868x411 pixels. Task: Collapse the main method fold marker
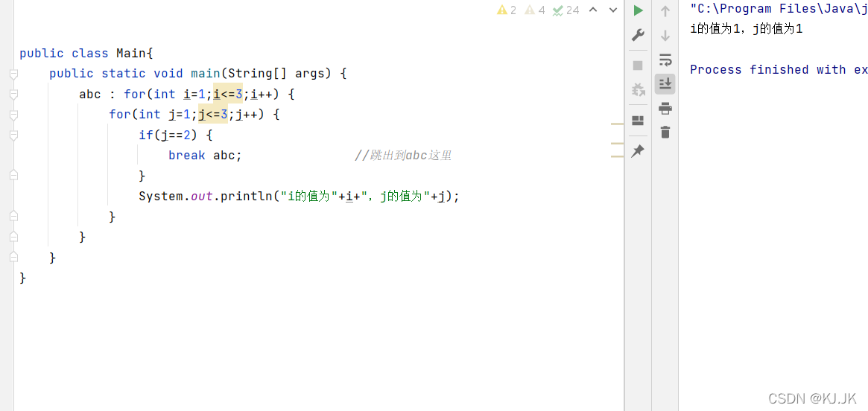14,74
